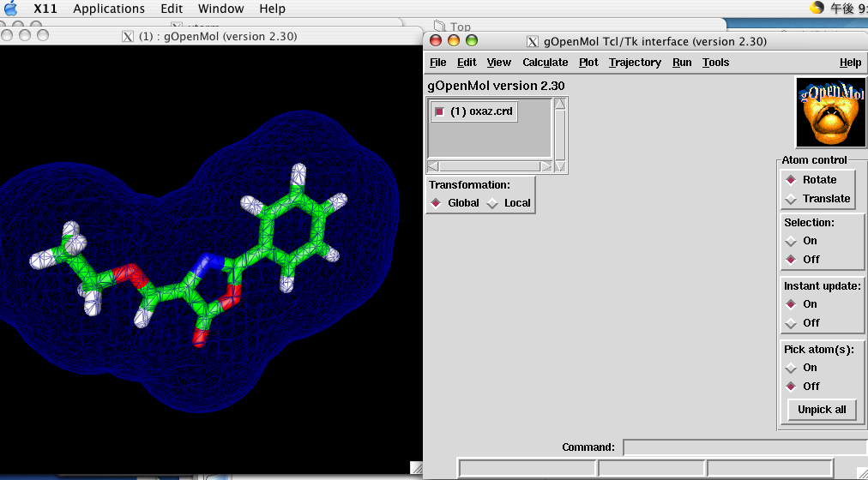
Task: Turn Selection On
Action: 801,241
